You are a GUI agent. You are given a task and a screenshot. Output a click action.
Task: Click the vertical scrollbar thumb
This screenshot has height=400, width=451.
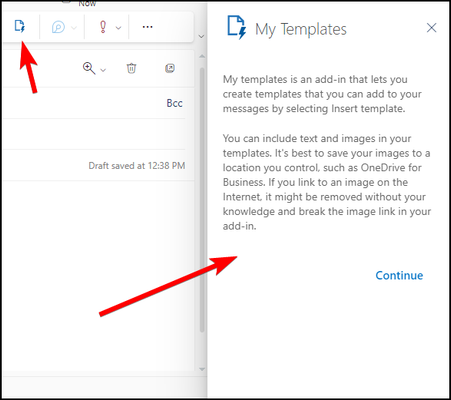(x=202, y=200)
